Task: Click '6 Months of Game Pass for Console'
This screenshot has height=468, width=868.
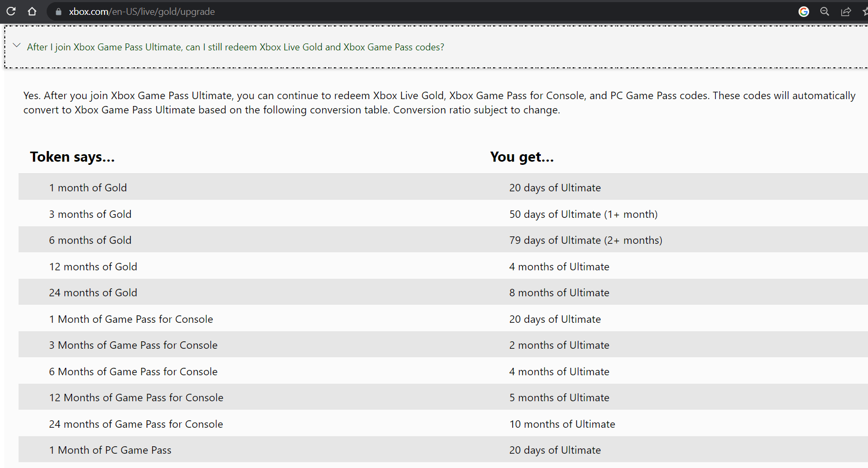Action: pos(133,372)
